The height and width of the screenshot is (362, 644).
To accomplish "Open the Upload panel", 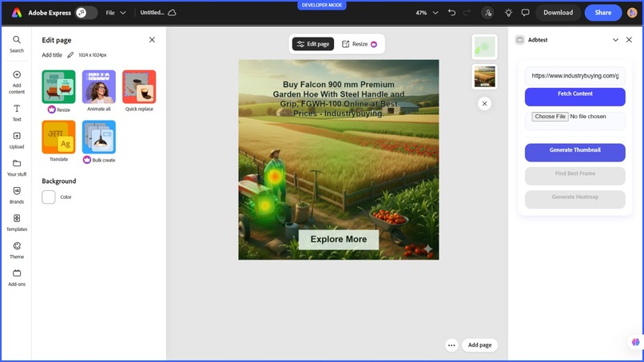I will tap(17, 140).
